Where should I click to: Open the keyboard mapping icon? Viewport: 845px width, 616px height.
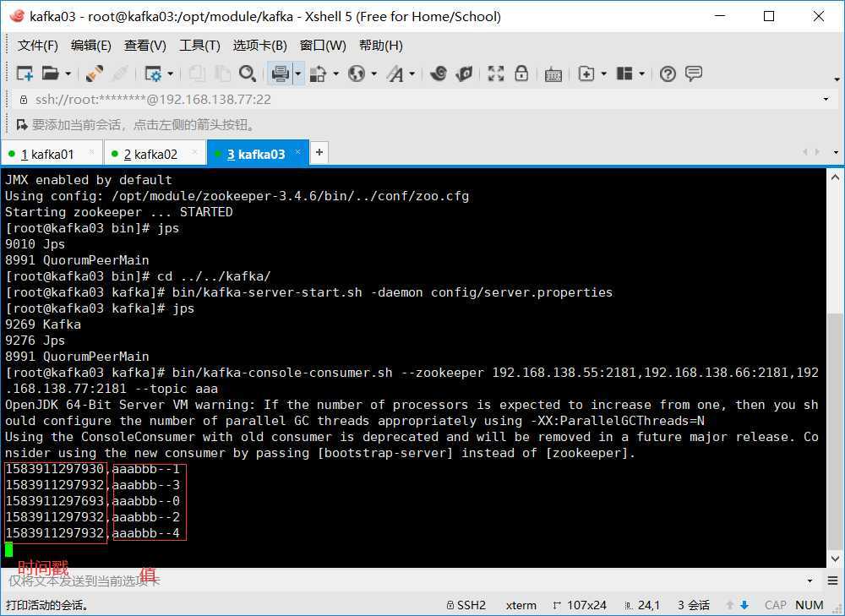click(x=553, y=74)
